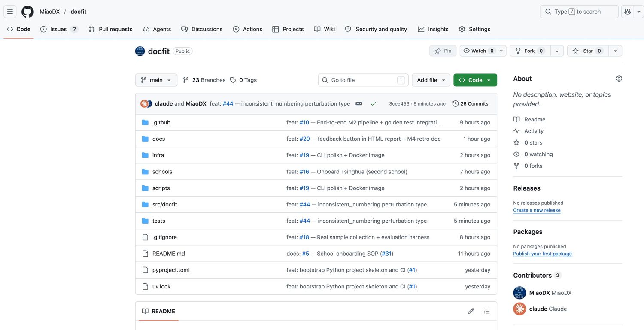Open issue #18 link in the .gitignore row
The width and height of the screenshot is (644, 330).
304,237
